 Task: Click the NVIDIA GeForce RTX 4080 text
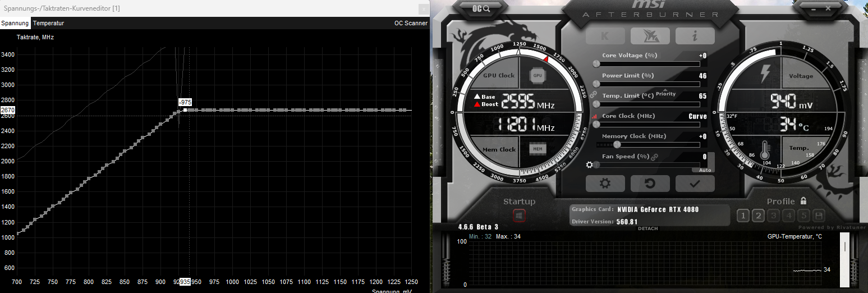pos(658,209)
